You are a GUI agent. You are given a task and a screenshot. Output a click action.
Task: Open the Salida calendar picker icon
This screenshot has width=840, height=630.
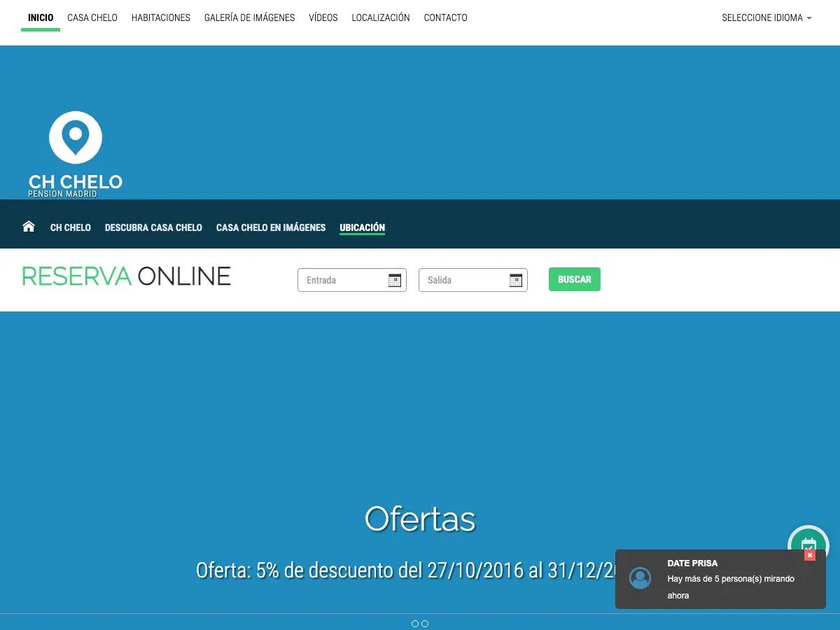[x=516, y=280]
